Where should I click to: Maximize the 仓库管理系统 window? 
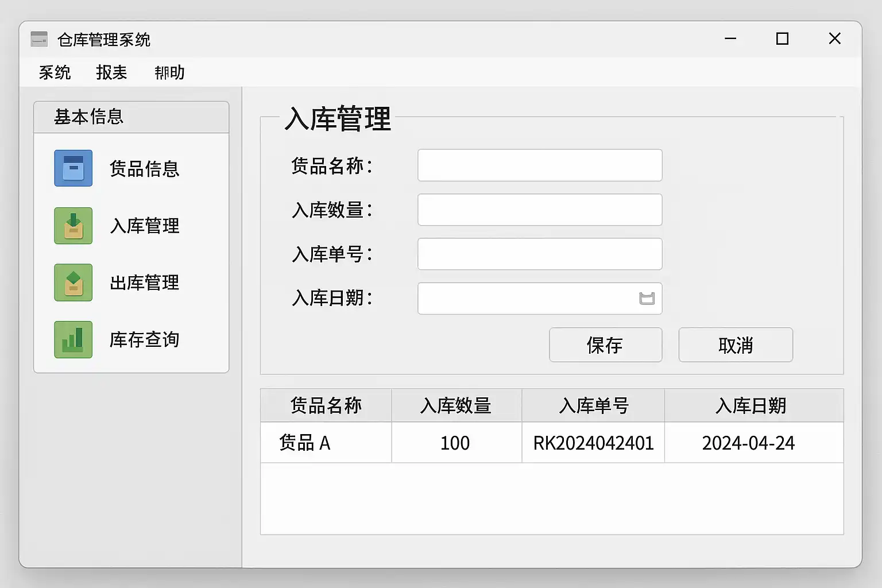pos(782,39)
